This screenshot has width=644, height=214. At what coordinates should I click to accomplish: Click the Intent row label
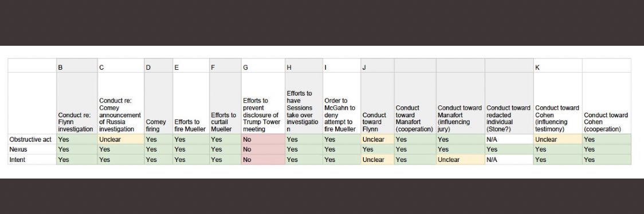tap(32, 160)
